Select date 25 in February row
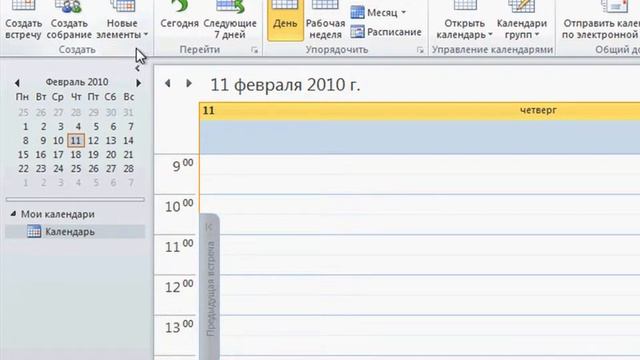The height and width of the screenshot is (360, 640). point(76,169)
